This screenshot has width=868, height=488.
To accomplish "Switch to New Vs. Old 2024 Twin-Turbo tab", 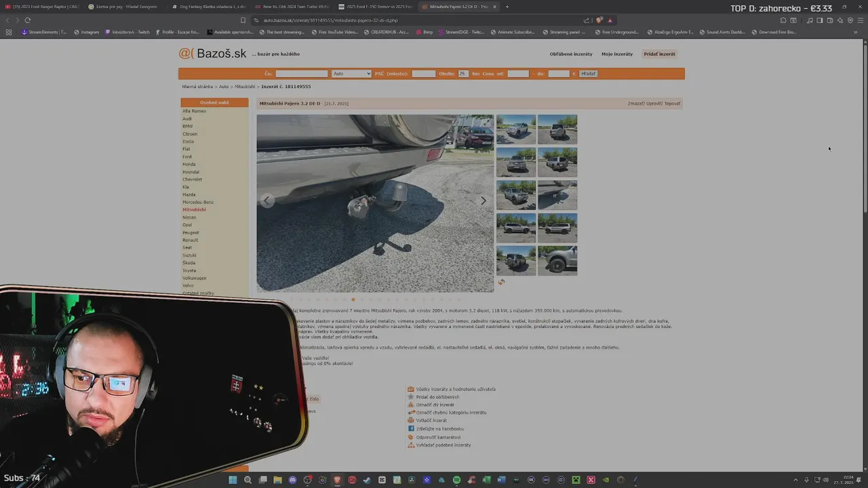I will (x=292, y=7).
